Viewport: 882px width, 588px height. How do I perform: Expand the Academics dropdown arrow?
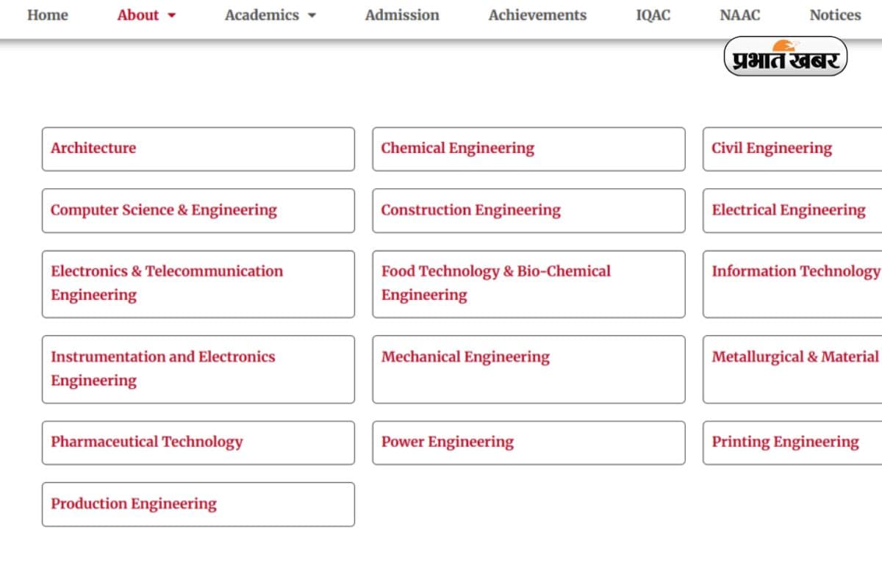pos(312,15)
